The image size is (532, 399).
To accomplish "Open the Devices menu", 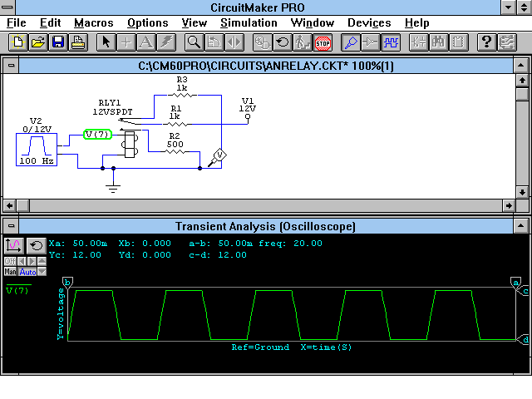I will (368, 23).
